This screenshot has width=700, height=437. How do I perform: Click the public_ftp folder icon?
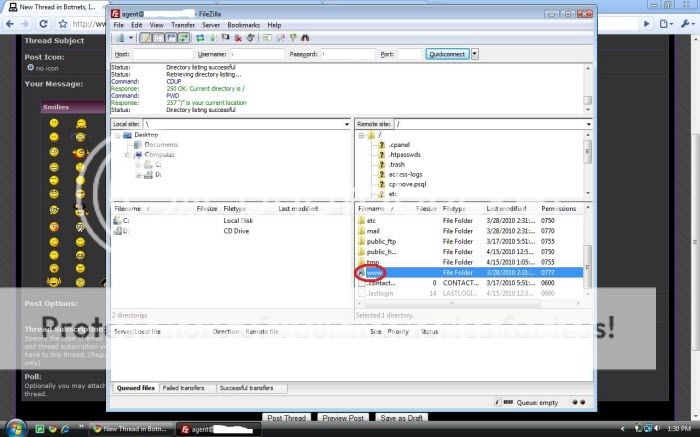click(x=361, y=241)
